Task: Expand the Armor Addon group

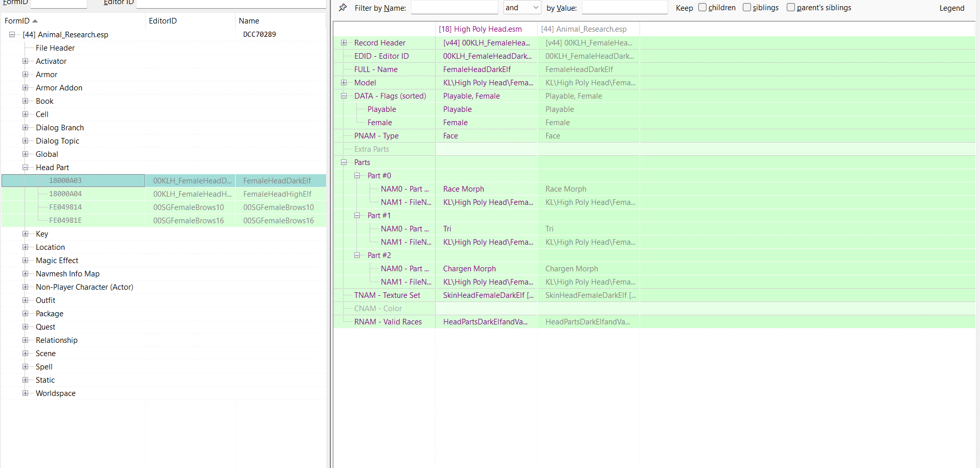Action: pyautogui.click(x=25, y=88)
